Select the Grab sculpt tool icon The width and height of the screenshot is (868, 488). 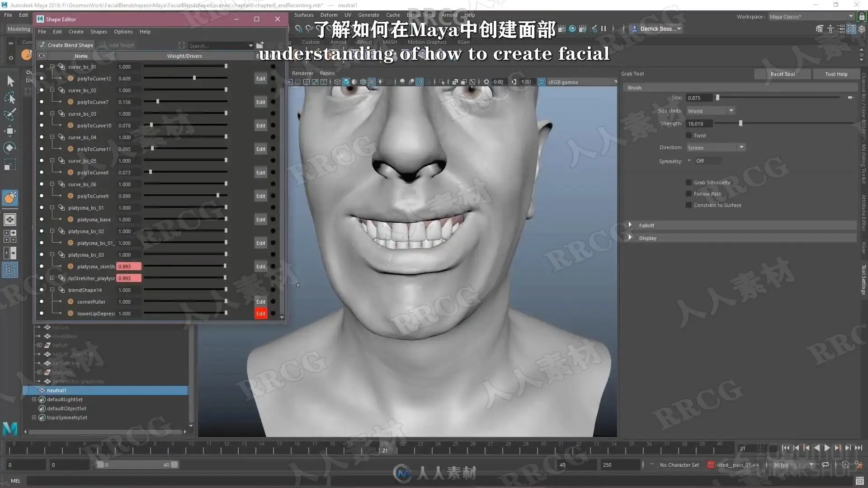point(10,197)
